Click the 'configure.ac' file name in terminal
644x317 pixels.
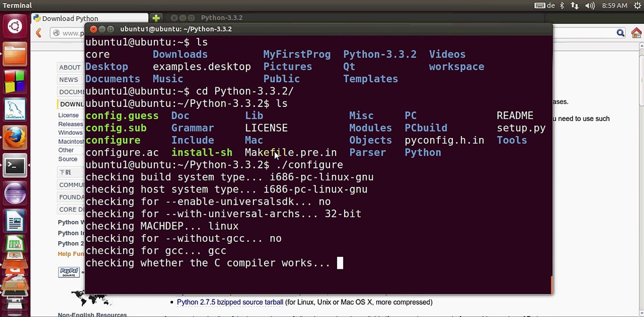click(122, 153)
